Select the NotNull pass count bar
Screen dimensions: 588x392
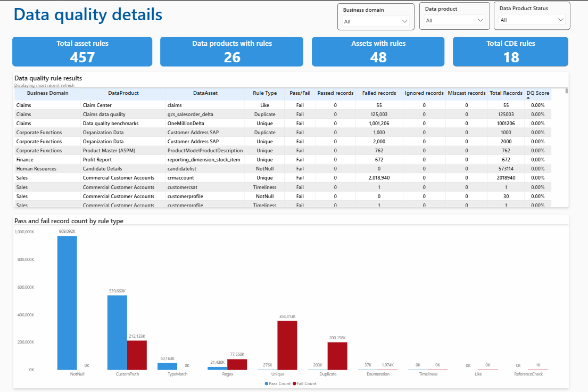pos(67,303)
